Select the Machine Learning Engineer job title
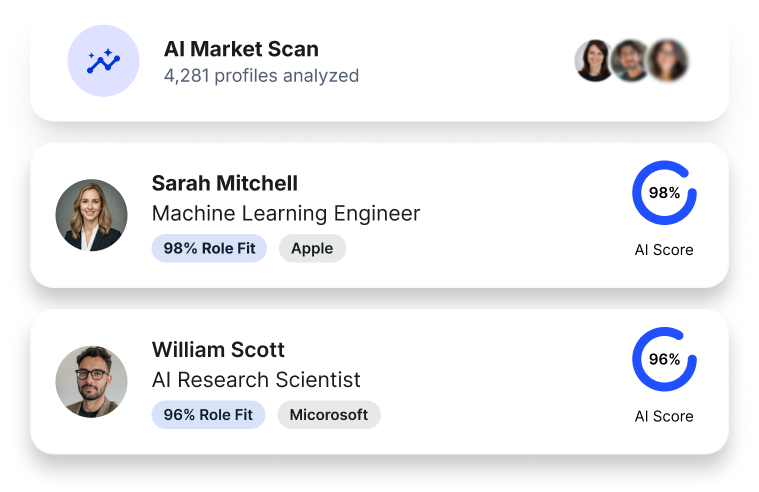759x492 pixels. (286, 214)
